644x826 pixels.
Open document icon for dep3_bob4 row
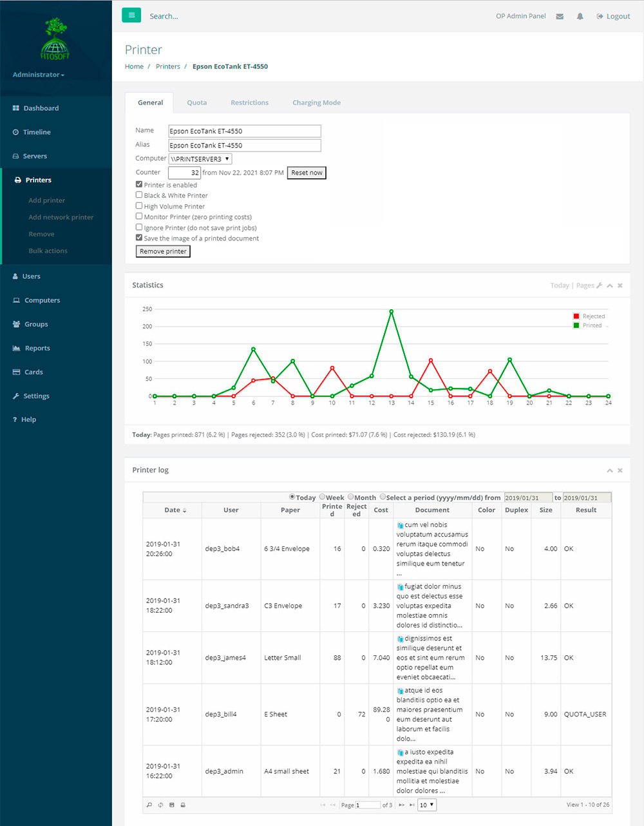[400, 526]
